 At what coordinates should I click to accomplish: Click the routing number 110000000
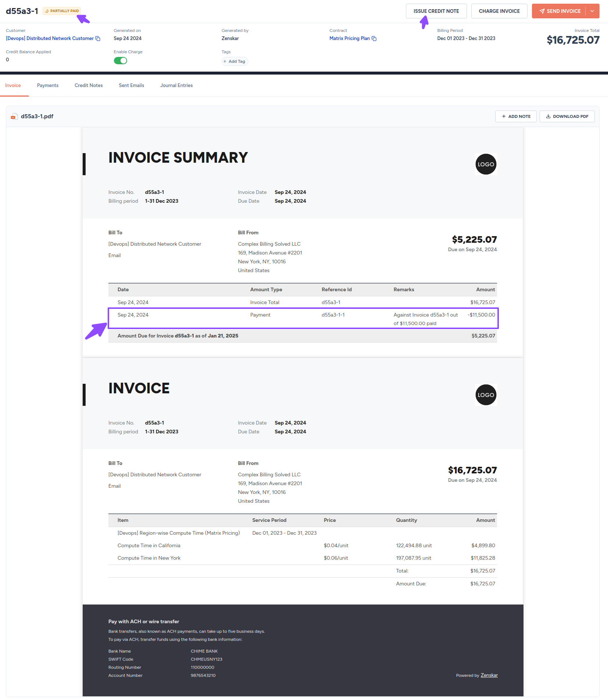[202, 667]
